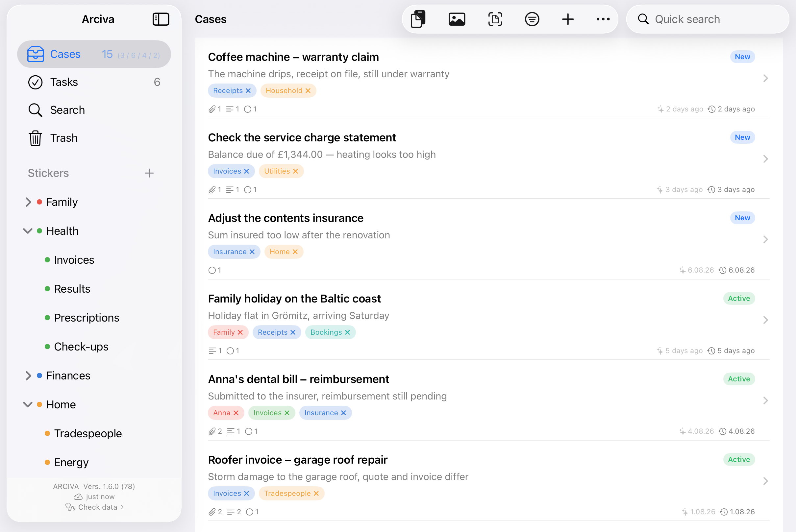Remove Receipts tag from Coffee machine case
The width and height of the screenshot is (796, 532).
click(248, 91)
